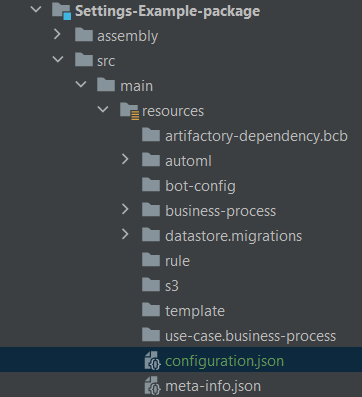Collapse the Settings-Example-package module node
The width and height of the screenshot is (362, 397).
click(x=36, y=9)
